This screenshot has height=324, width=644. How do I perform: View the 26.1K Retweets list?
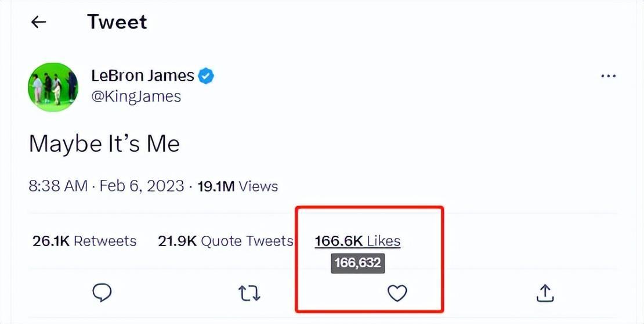point(85,241)
